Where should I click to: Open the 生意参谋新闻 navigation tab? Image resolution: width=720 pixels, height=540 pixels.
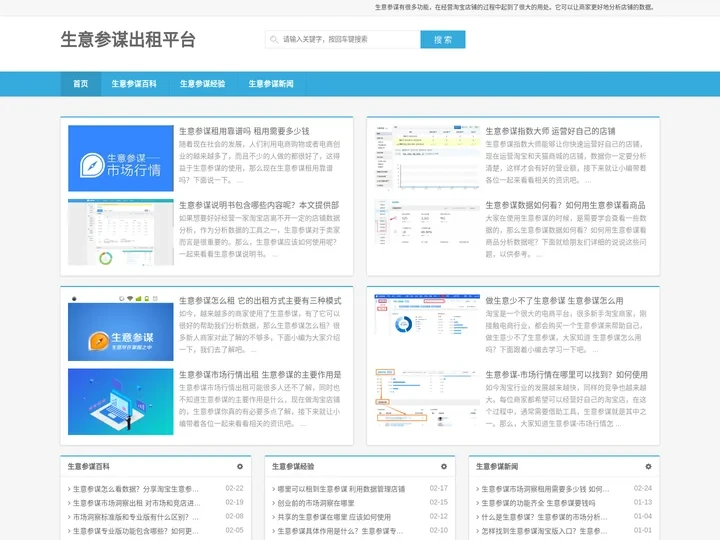coord(271,84)
